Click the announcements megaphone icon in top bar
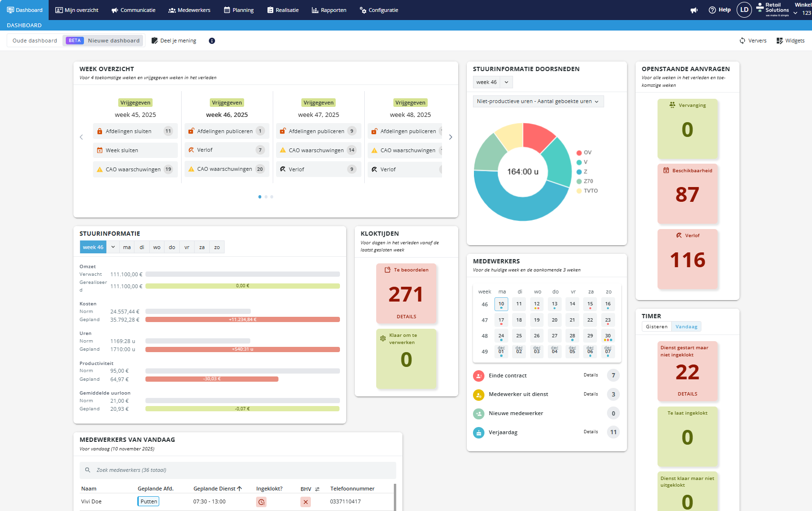This screenshot has width=812, height=511. (694, 10)
